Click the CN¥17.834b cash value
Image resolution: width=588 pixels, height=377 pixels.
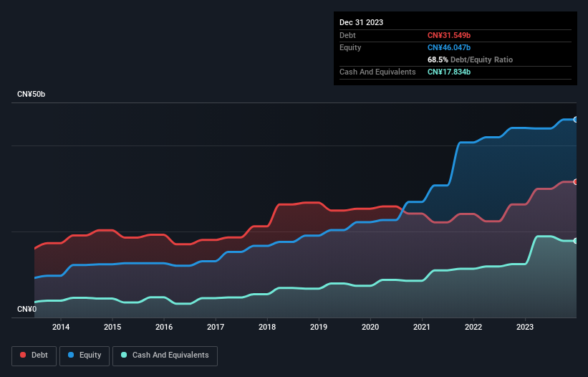pyautogui.click(x=449, y=72)
